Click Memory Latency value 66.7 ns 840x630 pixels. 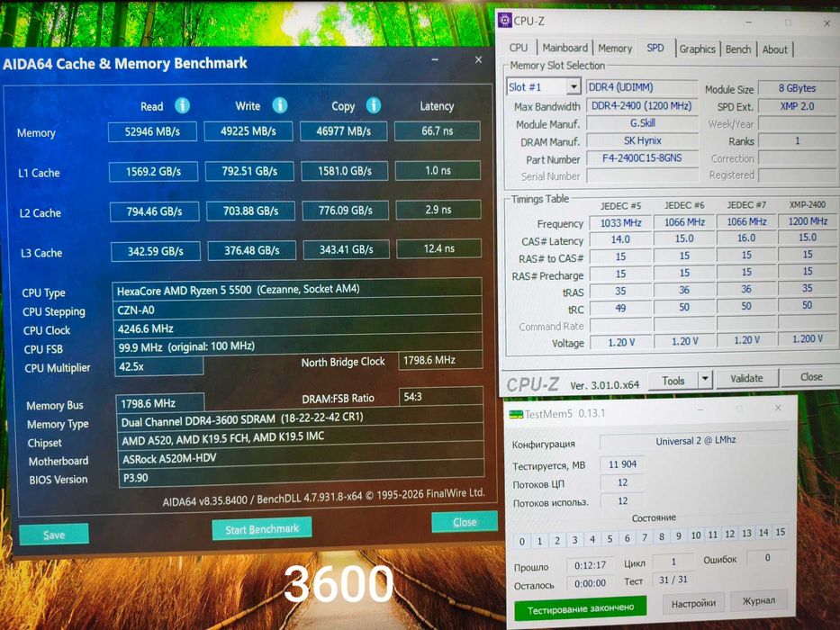(x=438, y=130)
